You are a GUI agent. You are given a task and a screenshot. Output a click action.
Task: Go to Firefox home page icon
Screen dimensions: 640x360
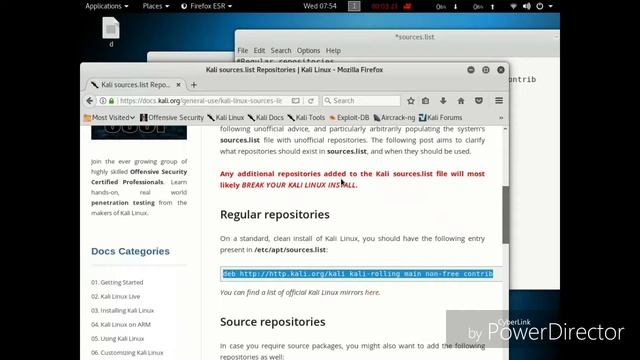pos(461,101)
